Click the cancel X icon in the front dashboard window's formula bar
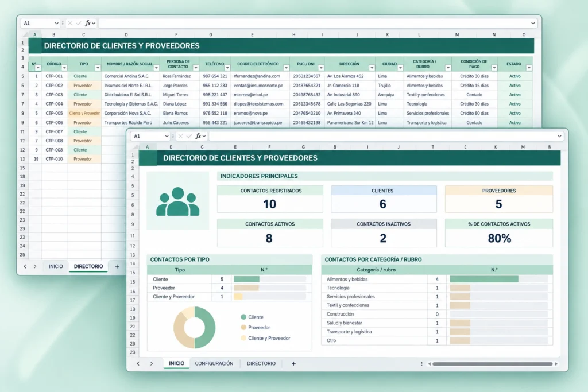 tap(180, 136)
